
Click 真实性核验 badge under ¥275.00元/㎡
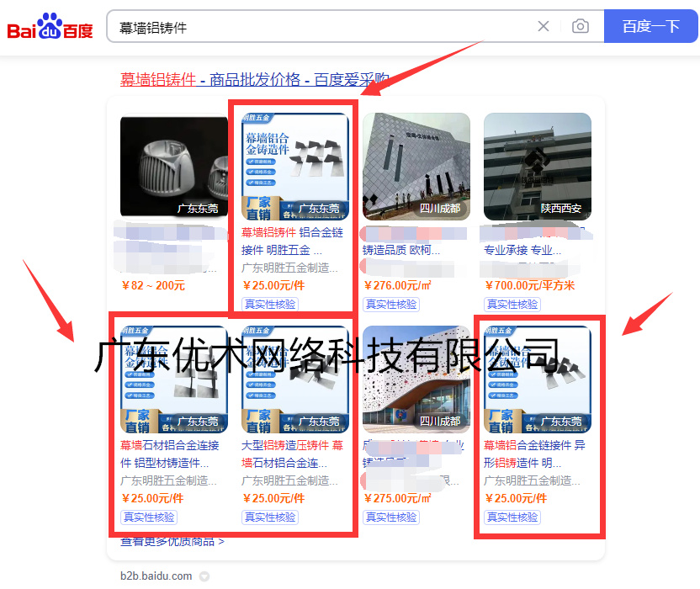pyautogui.click(x=391, y=517)
